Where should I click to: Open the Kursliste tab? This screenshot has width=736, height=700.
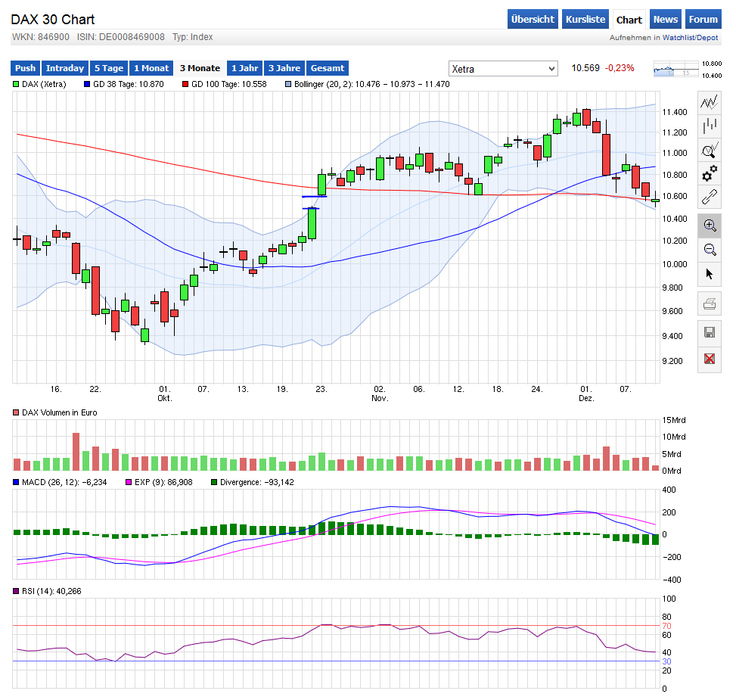pyautogui.click(x=585, y=19)
